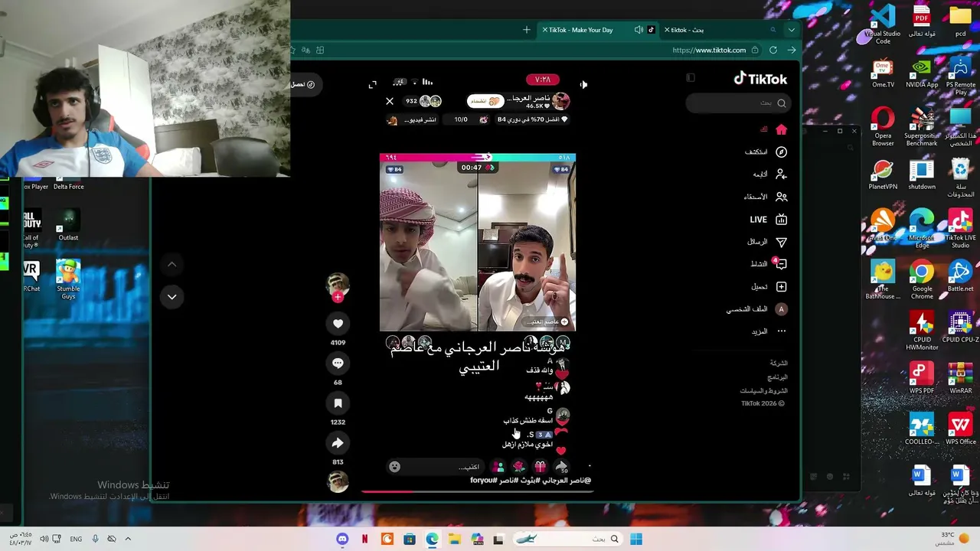Open the browser extensions icon
The width and height of the screenshot is (980, 551).
pos(321,50)
